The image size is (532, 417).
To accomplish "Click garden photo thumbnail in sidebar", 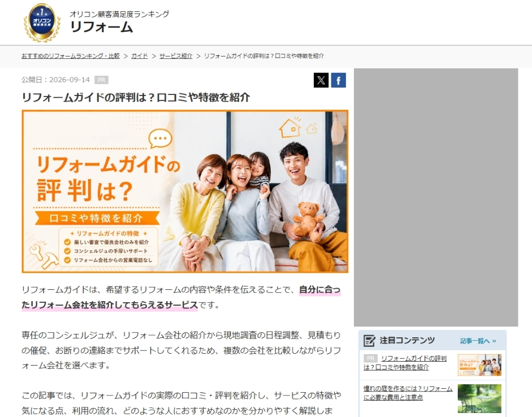I will coord(479,398).
